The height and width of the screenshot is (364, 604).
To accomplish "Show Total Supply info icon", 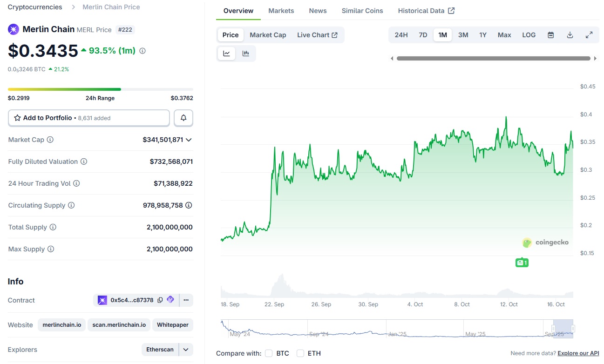I will tap(53, 227).
